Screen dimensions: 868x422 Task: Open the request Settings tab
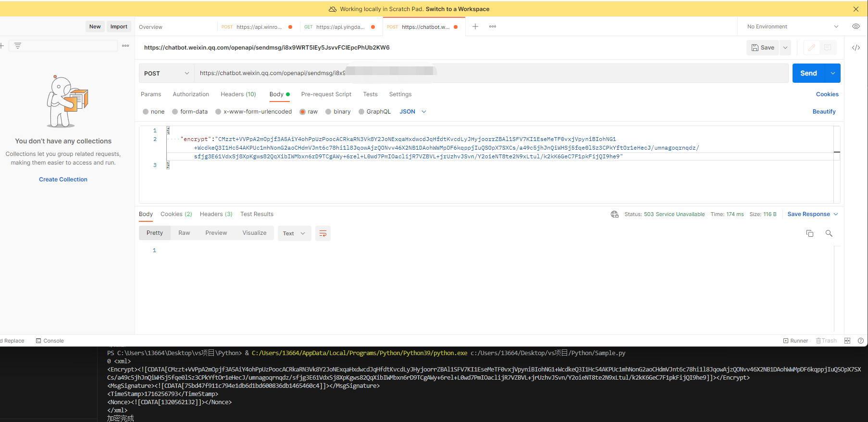[x=400, y=94]
